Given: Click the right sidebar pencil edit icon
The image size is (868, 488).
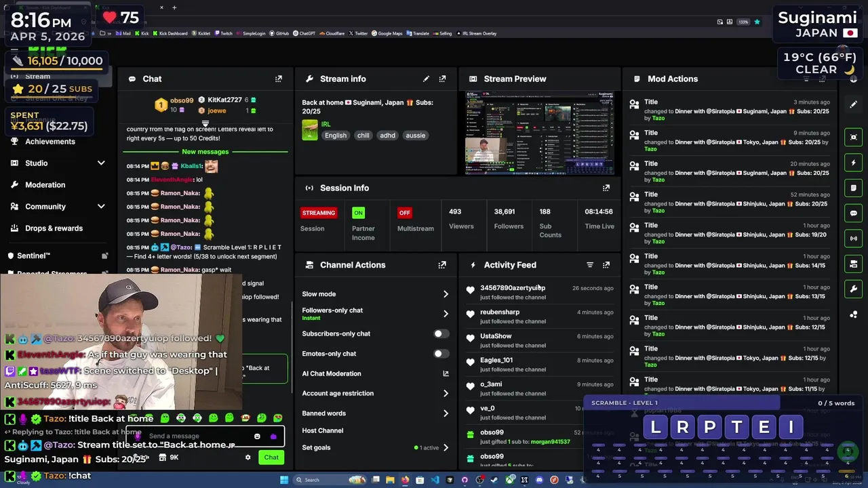Looking at the screenshot, I should tap(854, 104).
